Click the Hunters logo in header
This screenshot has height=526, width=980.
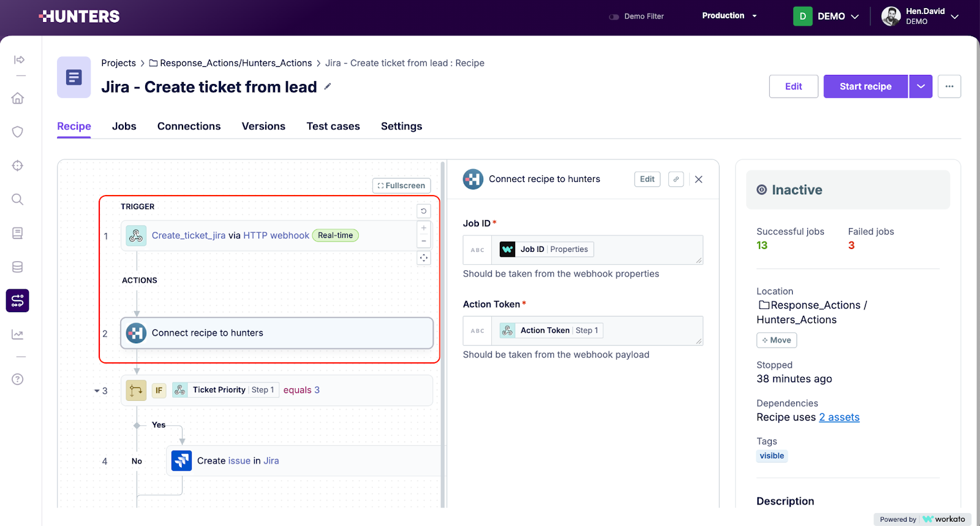point(79,17)
